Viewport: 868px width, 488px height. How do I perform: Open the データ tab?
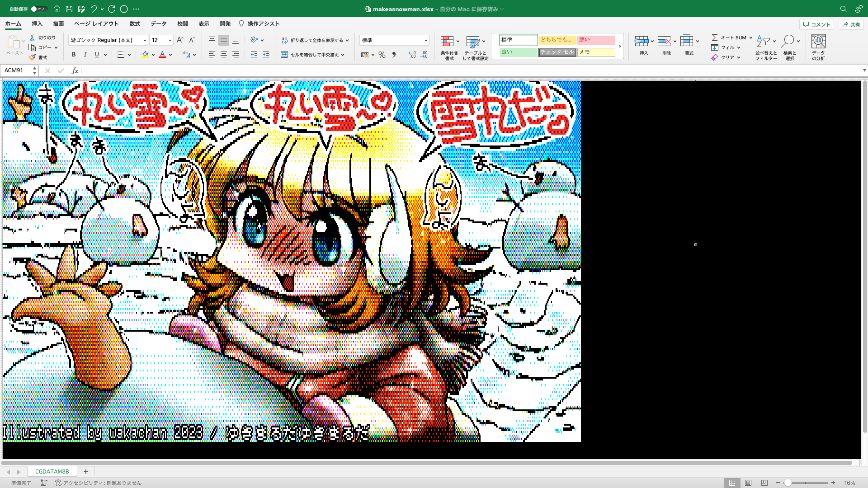pos(159,24)
